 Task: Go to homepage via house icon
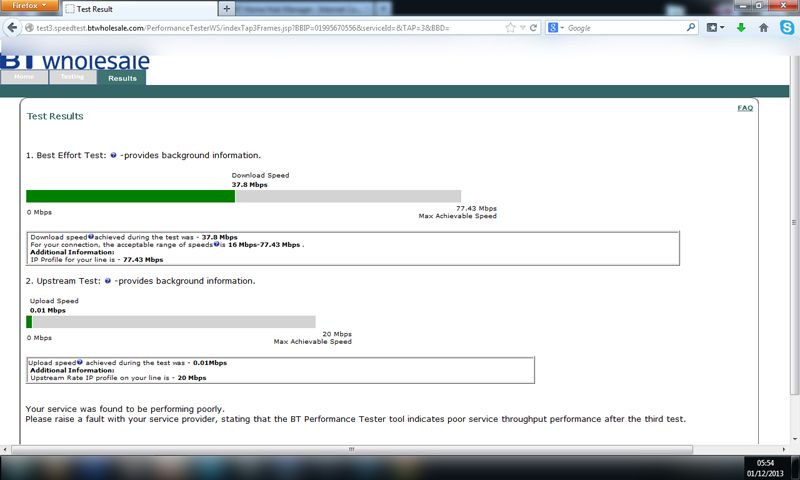click(763, 28)
